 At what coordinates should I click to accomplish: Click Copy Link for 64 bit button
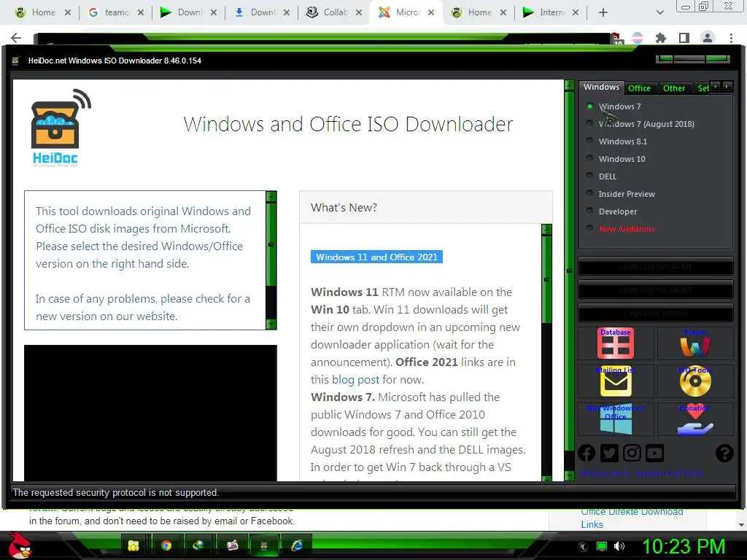(x=656, y=289)
